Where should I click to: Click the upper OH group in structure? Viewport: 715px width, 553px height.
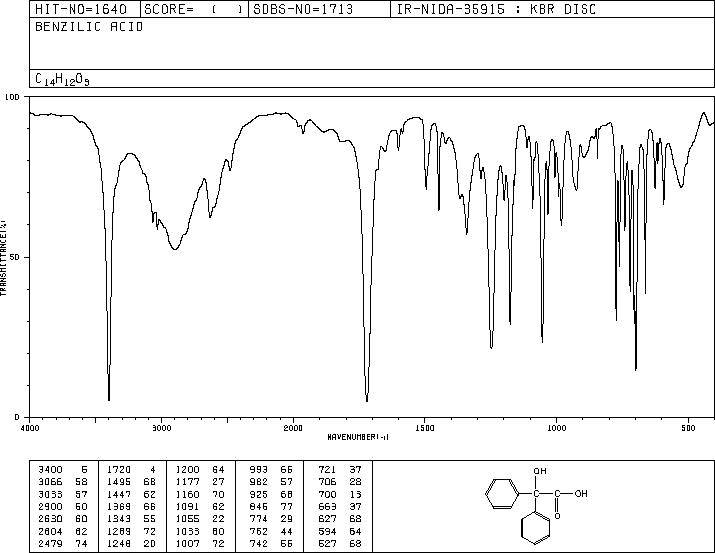coord(540,471)
